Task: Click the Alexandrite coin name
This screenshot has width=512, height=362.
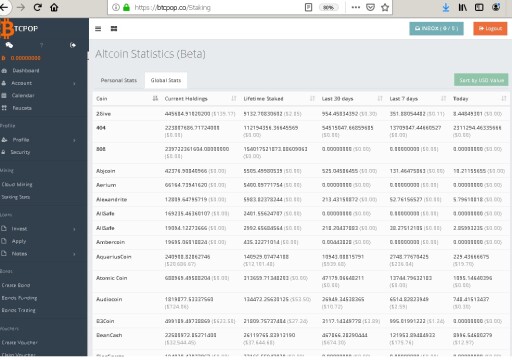Action: coord(111,199)
